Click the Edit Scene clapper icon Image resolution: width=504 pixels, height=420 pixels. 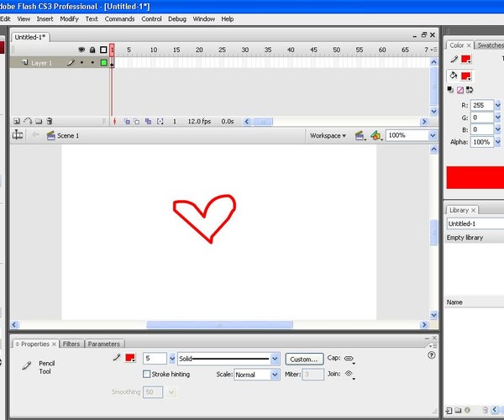coord(360,135)
